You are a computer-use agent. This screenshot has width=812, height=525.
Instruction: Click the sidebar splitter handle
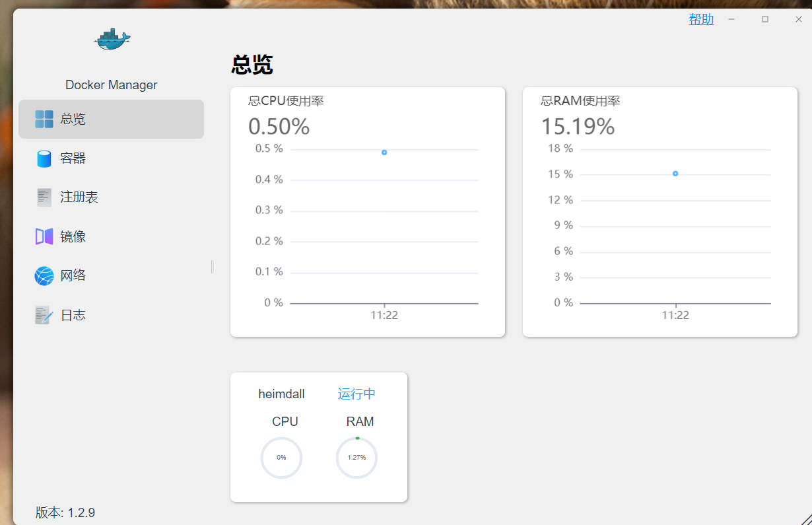[x=213, y=267]
